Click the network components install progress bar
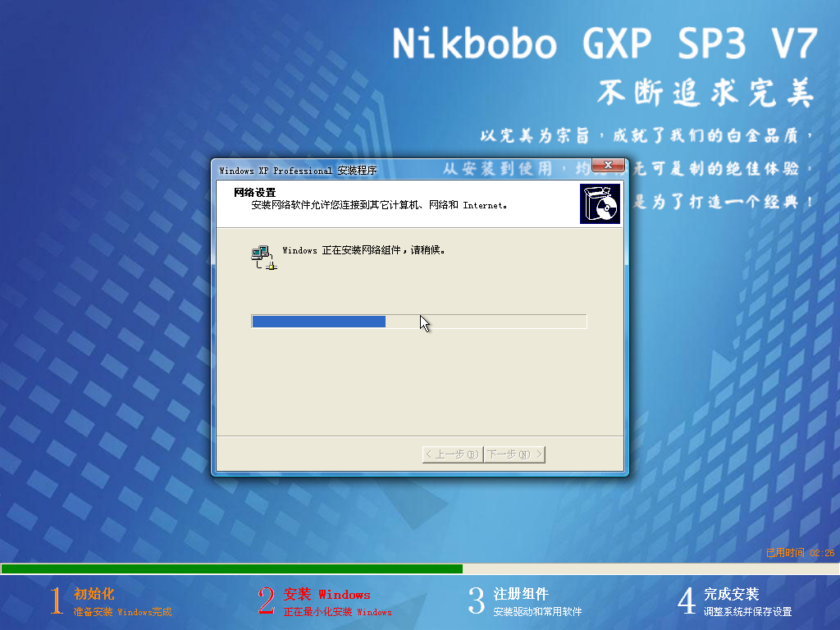 point(419,322)
